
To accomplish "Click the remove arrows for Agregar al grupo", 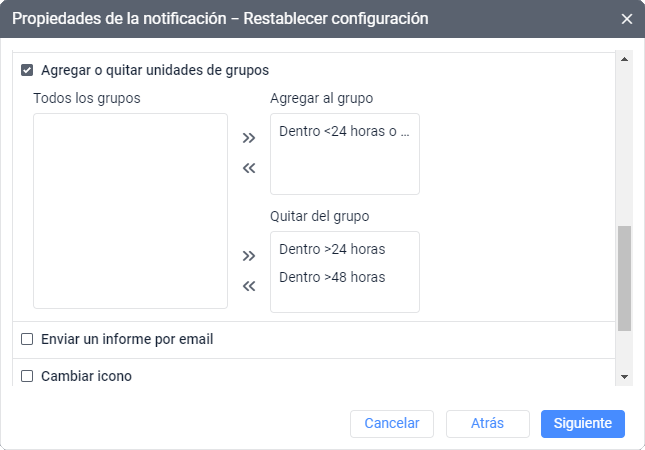I will (x=249, y=168).
